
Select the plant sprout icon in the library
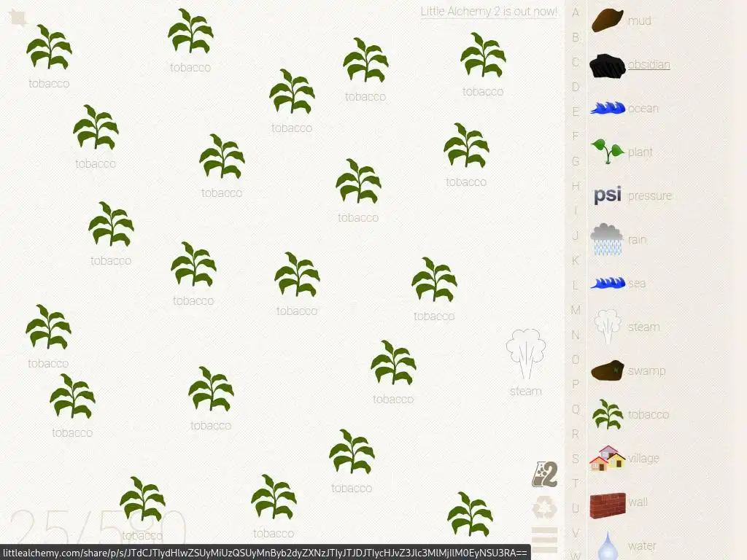click(x=608, y=151)
